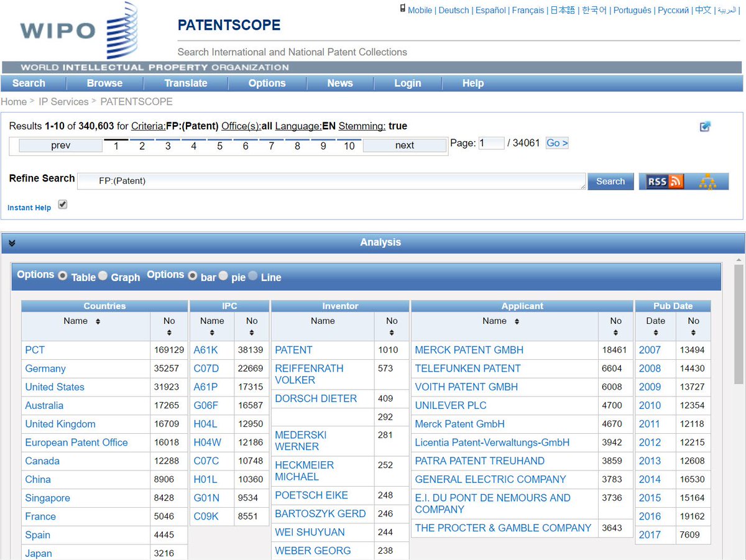Open the Home breadcrumb link
746x560 pixels.
pos(14,101)
